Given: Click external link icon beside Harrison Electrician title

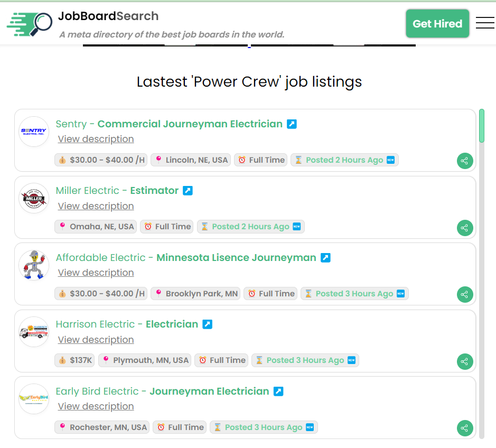Looking at the screenshot, I should click(x=207, y=324).
